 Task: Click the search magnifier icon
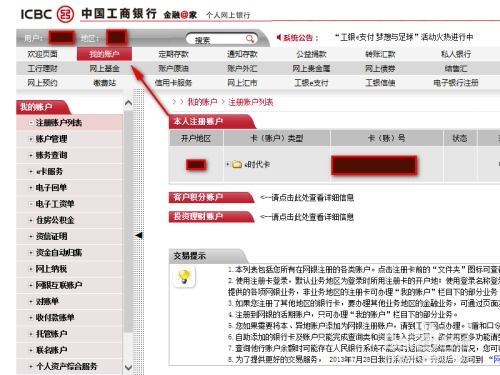click(x=250, y=39)
